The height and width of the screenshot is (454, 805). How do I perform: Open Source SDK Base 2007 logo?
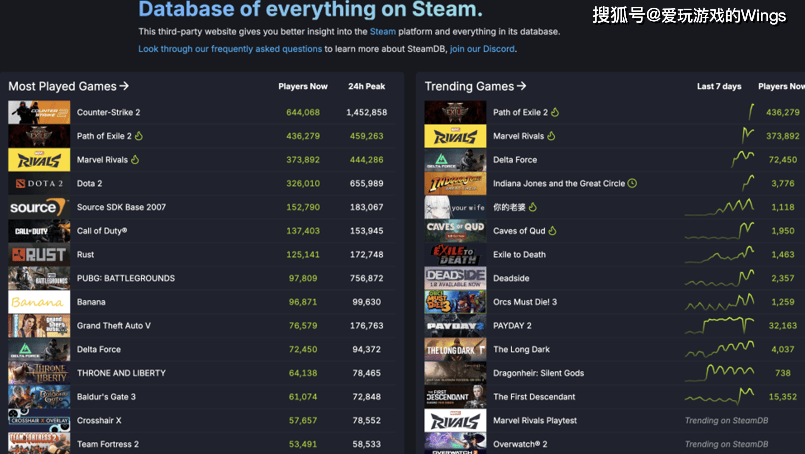(x=39, y=207)
